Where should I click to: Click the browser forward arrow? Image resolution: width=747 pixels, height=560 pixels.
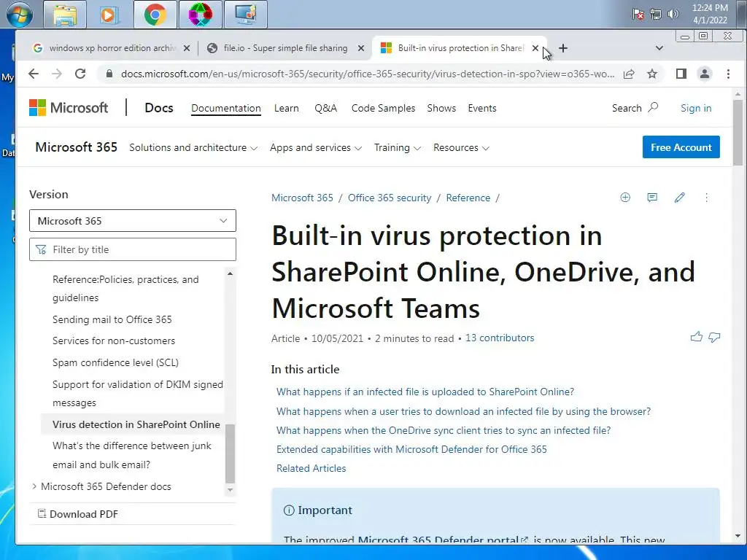[57, 74]
